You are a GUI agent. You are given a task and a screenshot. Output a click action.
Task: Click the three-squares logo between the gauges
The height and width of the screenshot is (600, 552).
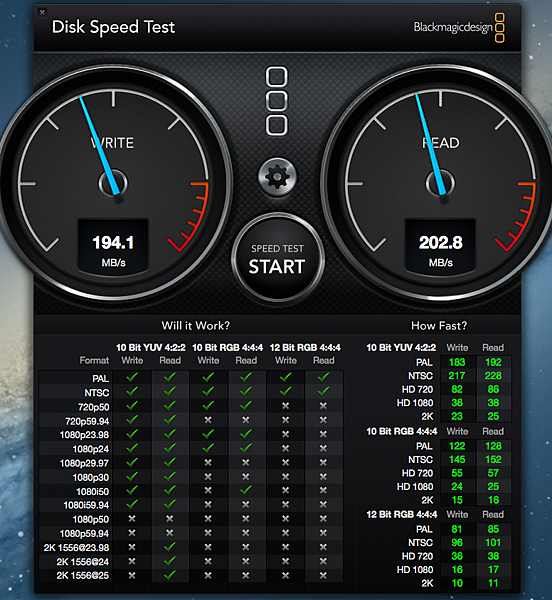coord(277,101)
